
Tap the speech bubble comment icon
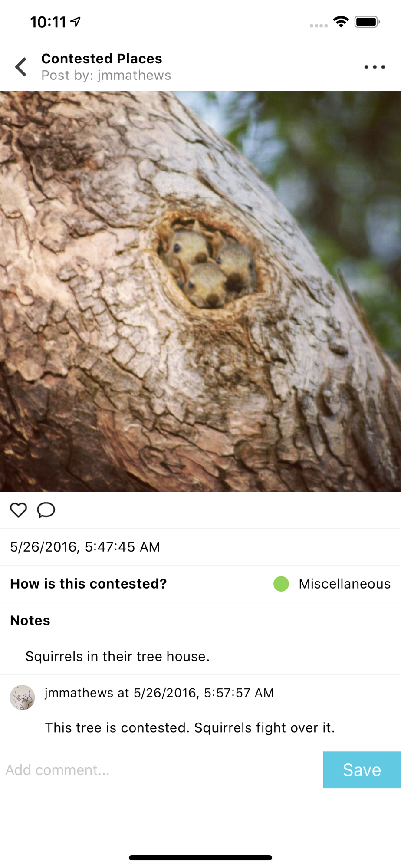[46, 510]
